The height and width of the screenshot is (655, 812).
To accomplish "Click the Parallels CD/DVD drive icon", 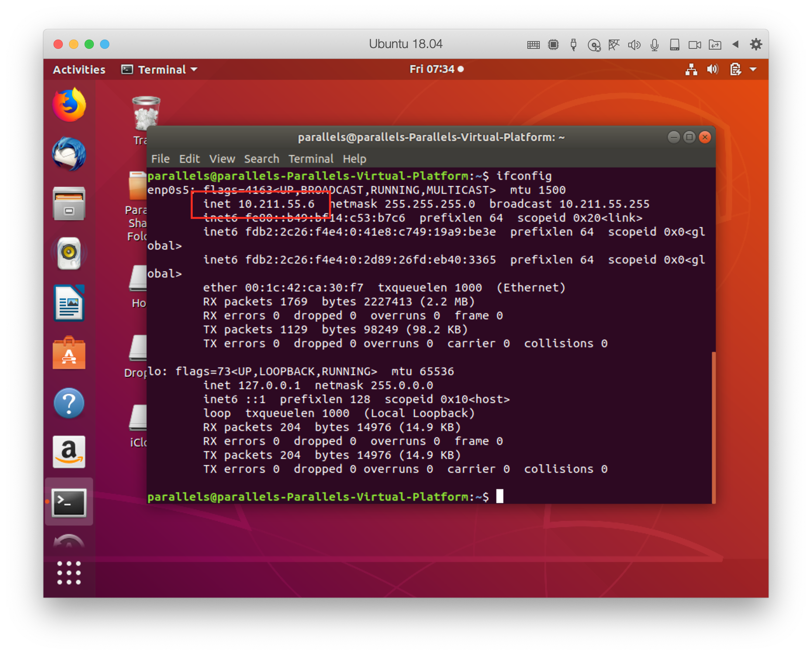I will (594, 45).
